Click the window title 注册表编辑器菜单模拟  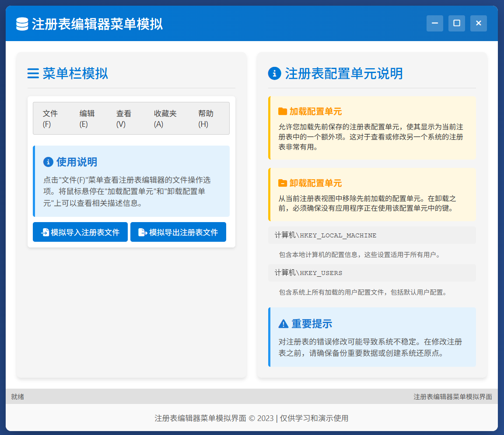[x=97, y=24]
